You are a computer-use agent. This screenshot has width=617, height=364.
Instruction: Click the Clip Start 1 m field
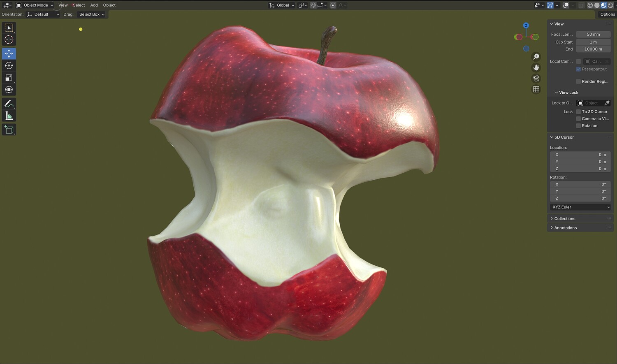593,42
